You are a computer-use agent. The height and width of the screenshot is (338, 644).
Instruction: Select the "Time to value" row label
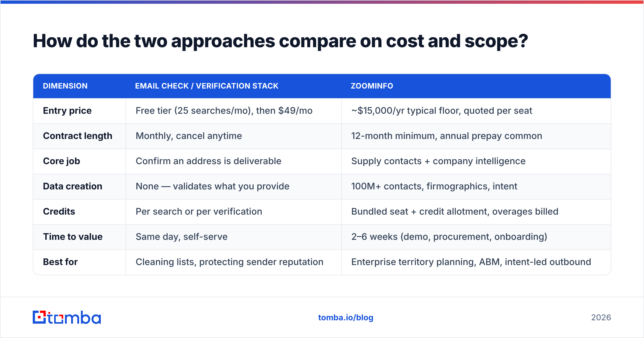pyautogui.click(x=73, y=237)
